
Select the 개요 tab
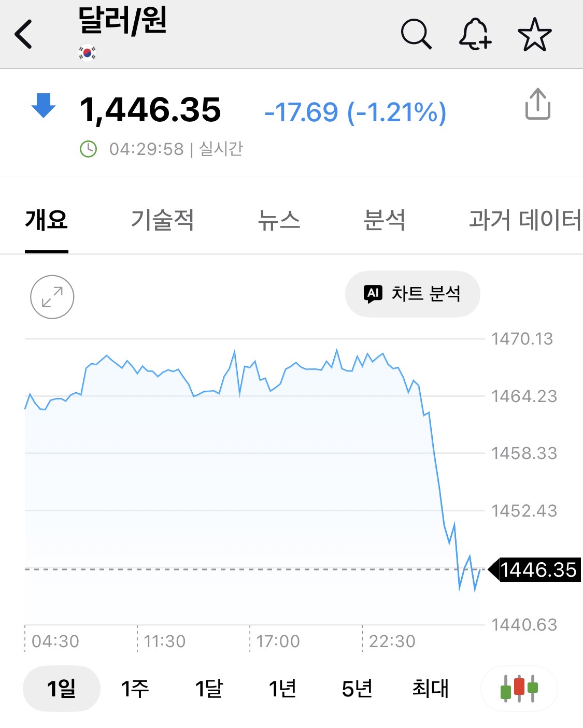(x=47, y=220)
